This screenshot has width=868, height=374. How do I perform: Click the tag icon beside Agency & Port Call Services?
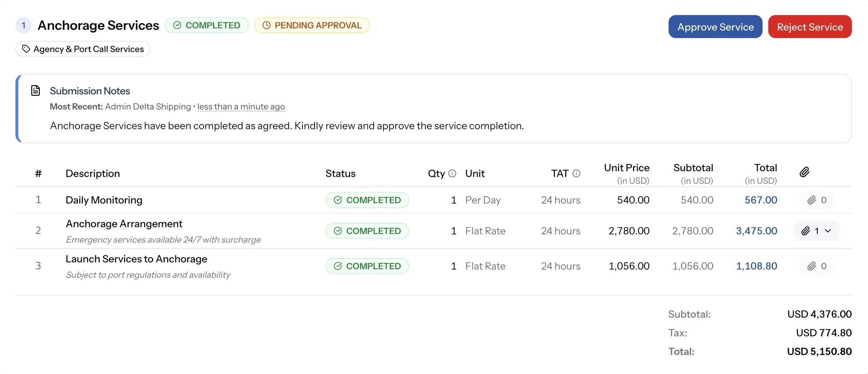click(26, 49)
